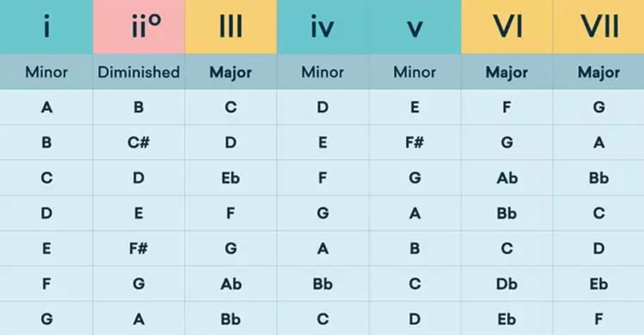Select the VII column header
Screen dimensions: 644x335
click(599, 27)
